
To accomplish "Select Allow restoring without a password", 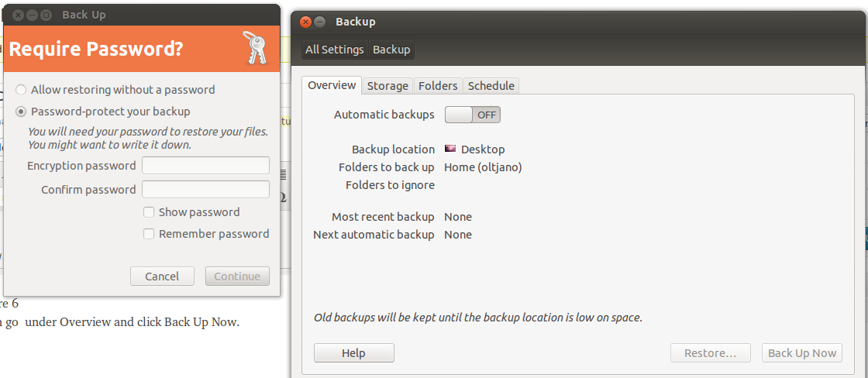I will click(x=21, y=90).
